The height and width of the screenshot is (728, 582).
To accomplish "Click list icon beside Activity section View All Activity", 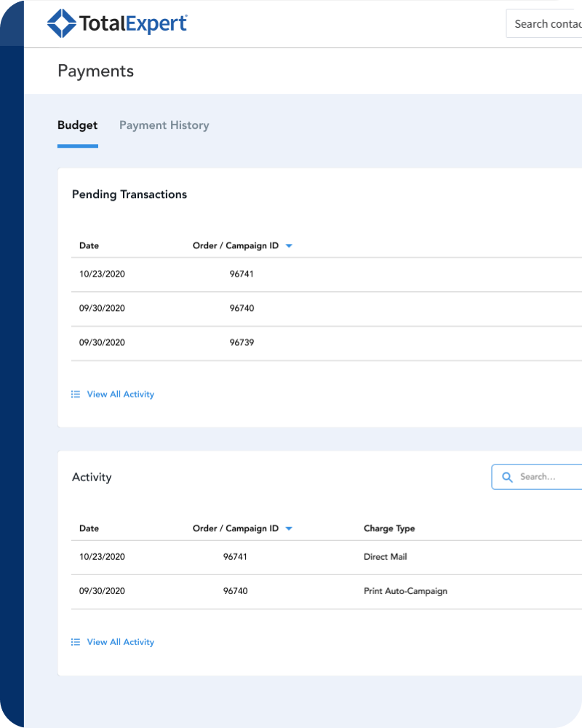I will (76, 642).
